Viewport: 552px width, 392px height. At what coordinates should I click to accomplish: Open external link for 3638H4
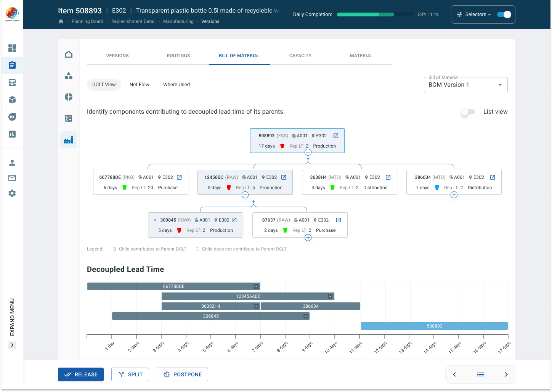click(x=388, y=177)
